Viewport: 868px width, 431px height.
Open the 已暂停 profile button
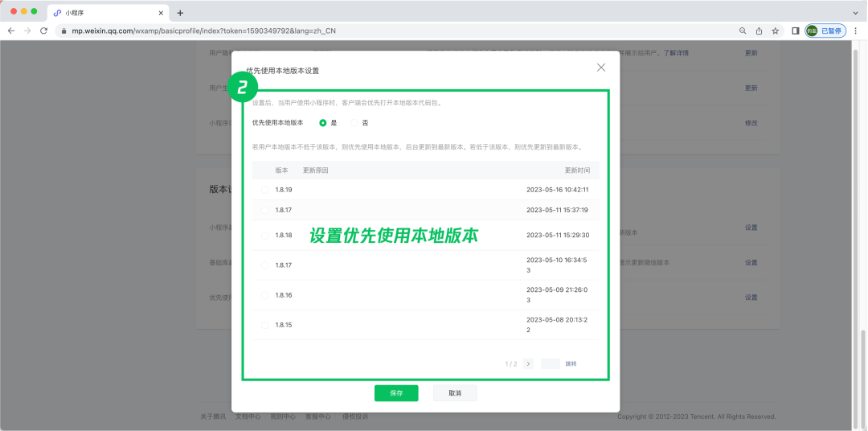pyautogui.click(x=825, y=31)
